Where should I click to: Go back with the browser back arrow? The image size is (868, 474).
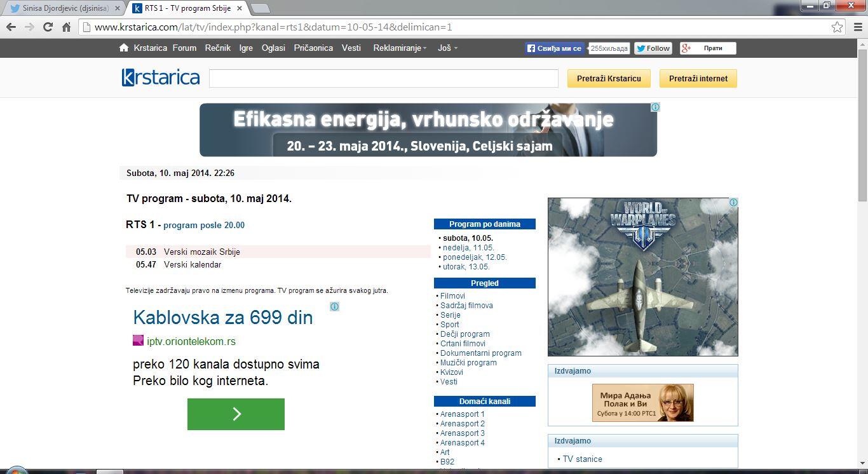coord(11,27)
